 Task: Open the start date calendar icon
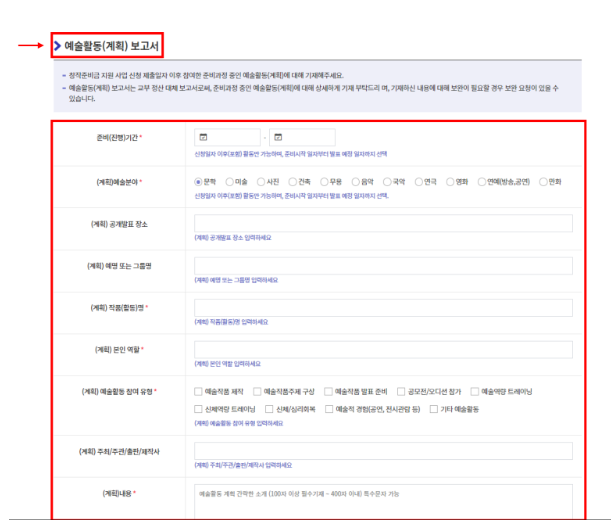click(x=203, y=137)
